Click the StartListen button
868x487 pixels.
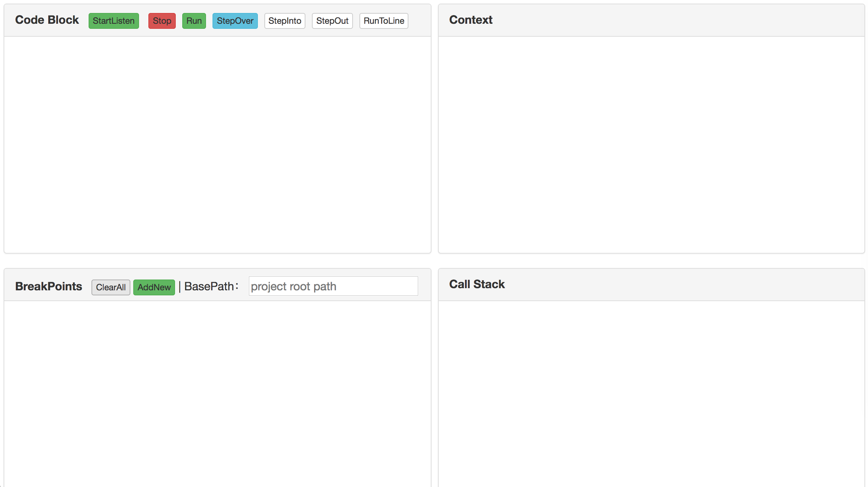113,21
